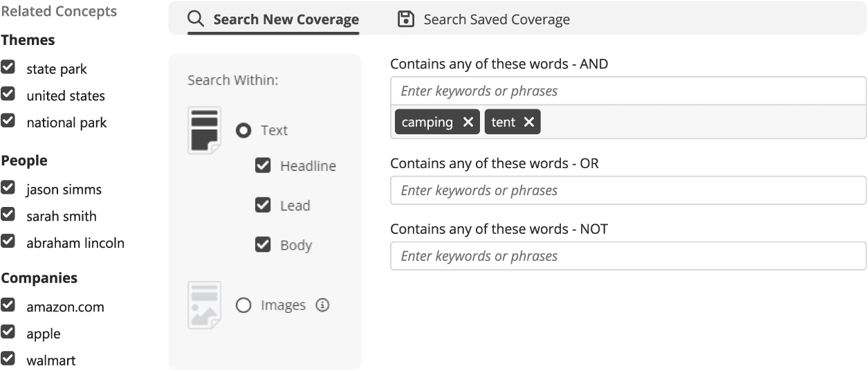Click the magnifier icon beside Search New Coverage
This screenshot has height=371, width=868.
196,19
